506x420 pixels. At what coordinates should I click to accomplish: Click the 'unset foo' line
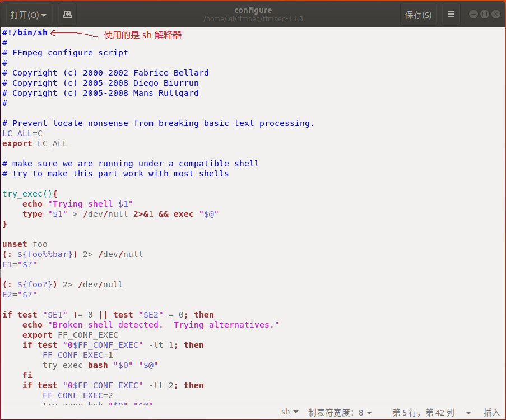[x=25, y=244]
